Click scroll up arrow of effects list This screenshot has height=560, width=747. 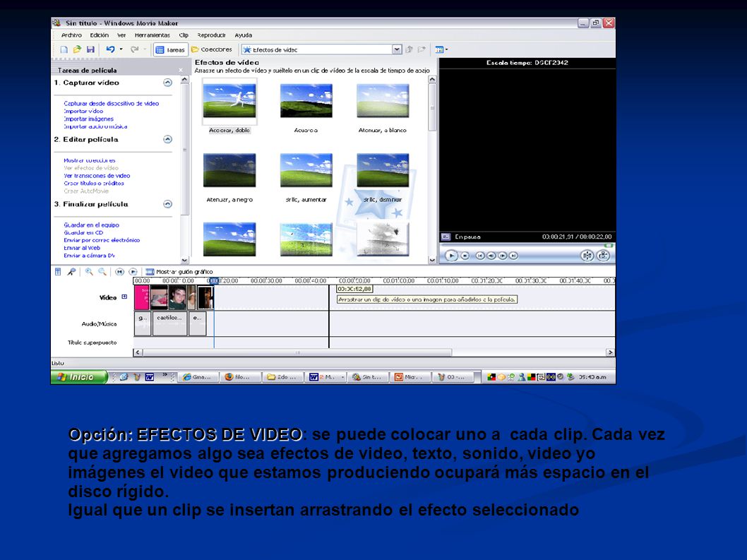432,79
